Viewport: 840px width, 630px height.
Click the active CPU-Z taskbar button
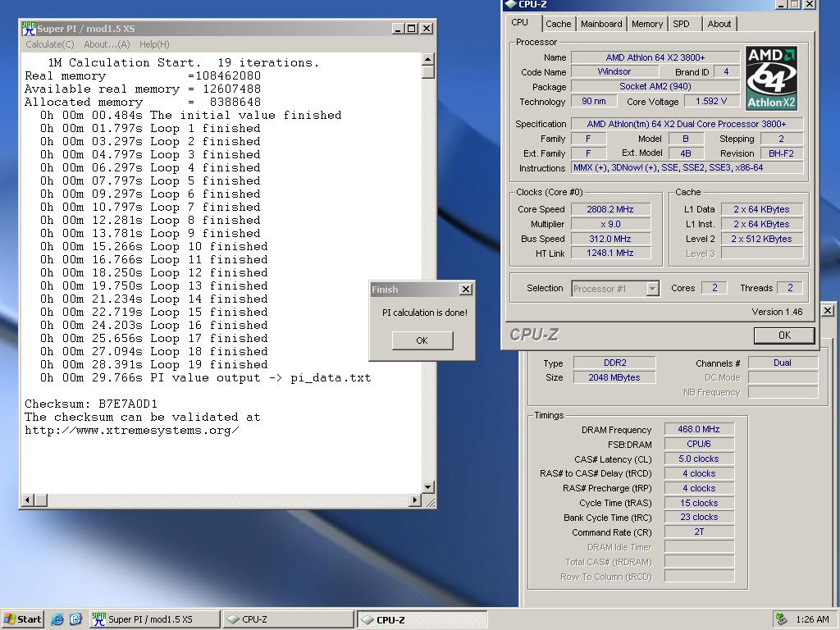click(422, 619)
